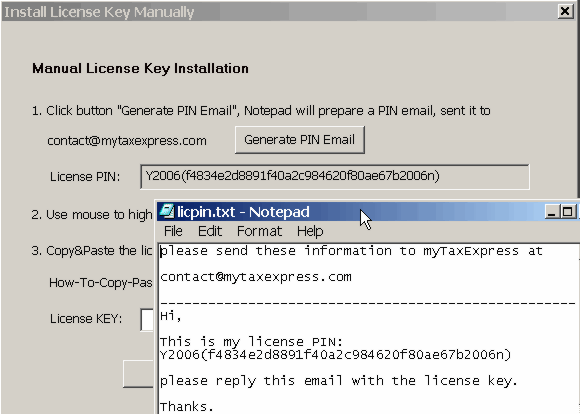Click the license PIN line in Notepad
580x414 pixels.
pyautogui.click(x=335, y=355)
